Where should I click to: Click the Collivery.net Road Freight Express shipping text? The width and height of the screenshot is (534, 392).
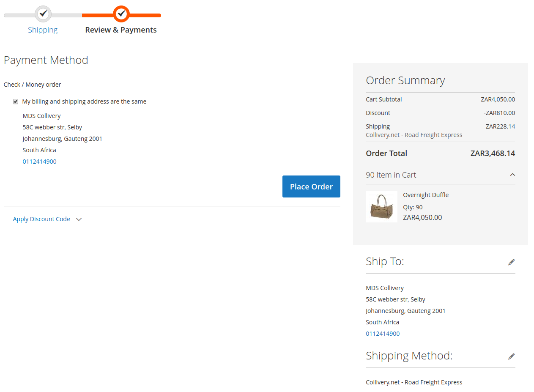(414, 135)
